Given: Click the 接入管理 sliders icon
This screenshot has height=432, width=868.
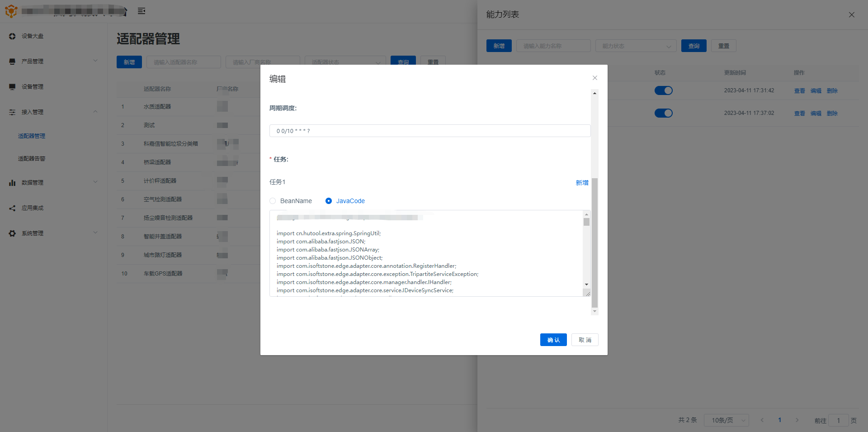Looking at the screenshot, I should point(12,112).
